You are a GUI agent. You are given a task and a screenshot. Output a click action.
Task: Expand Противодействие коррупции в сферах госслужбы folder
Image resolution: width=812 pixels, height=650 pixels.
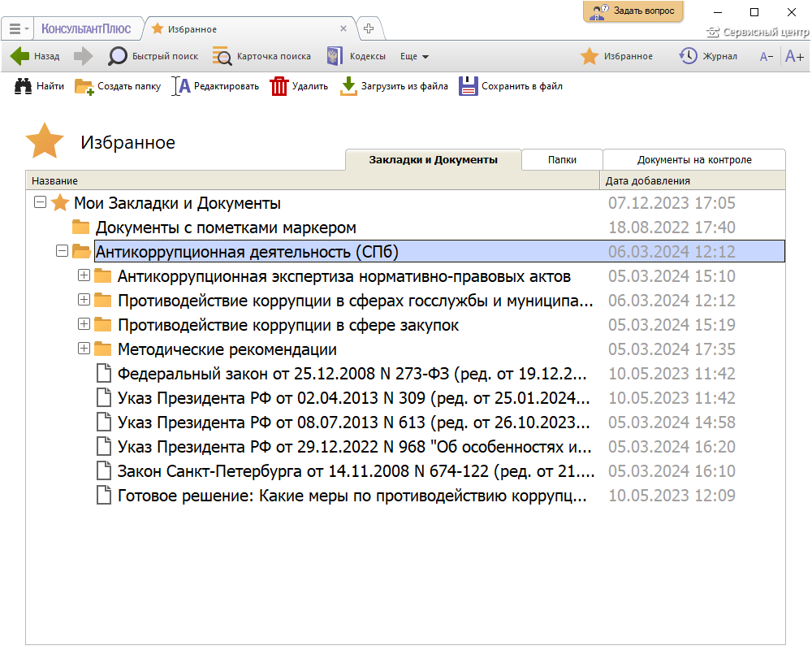(x=84, y=300)
